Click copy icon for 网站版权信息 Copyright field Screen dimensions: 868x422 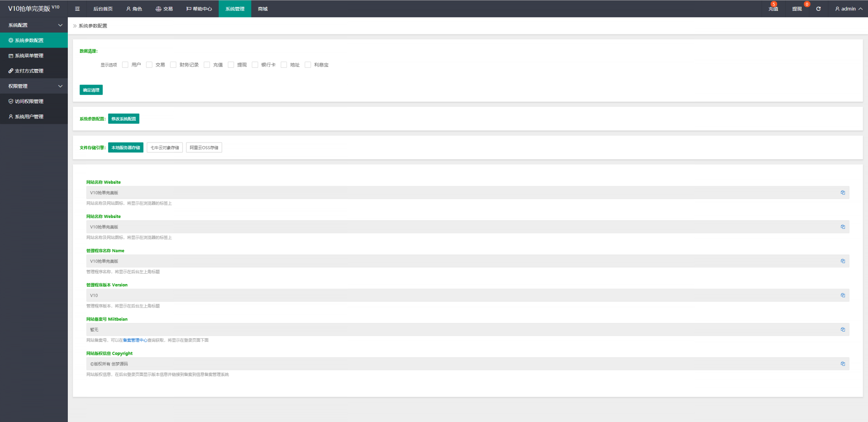(x=843, y=364)
